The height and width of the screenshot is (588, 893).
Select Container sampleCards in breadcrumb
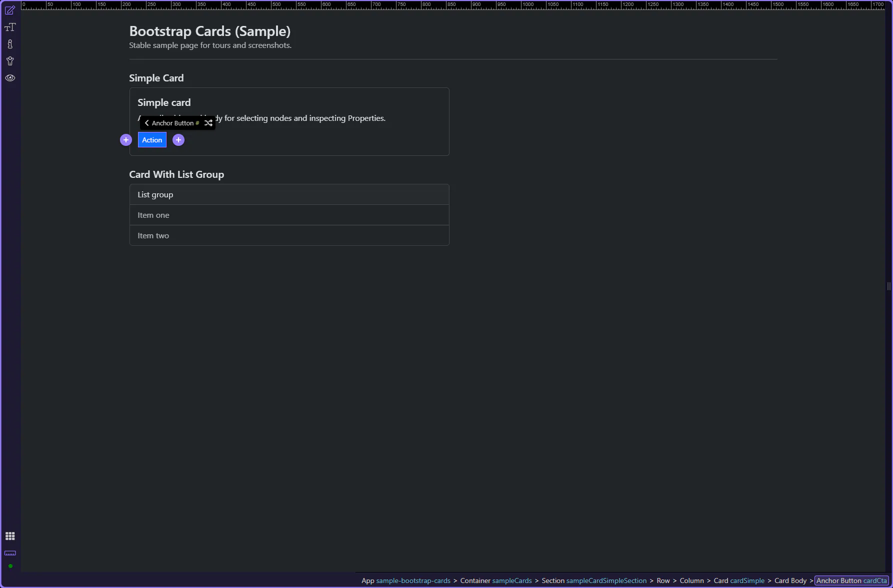click(x=495, y=581)
